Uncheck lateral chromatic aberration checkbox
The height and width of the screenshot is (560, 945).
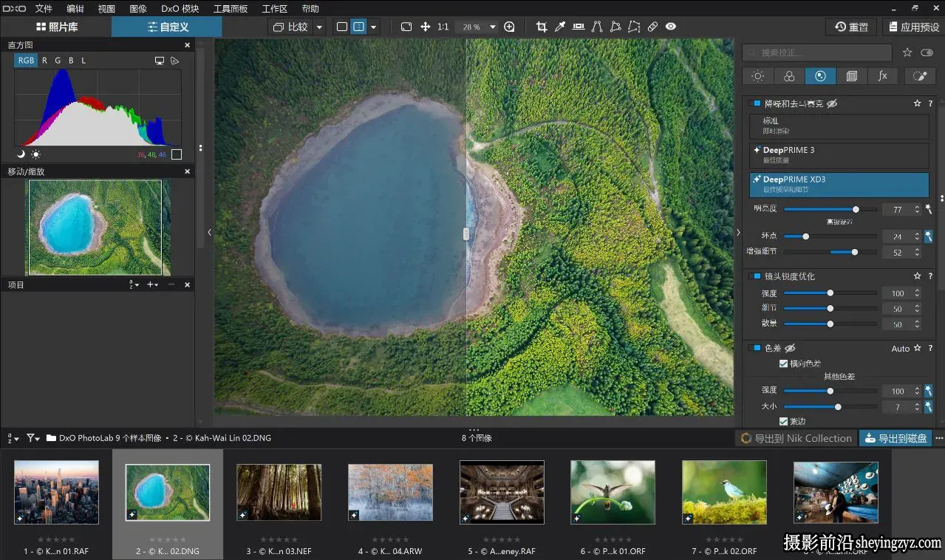pos(783,363)
